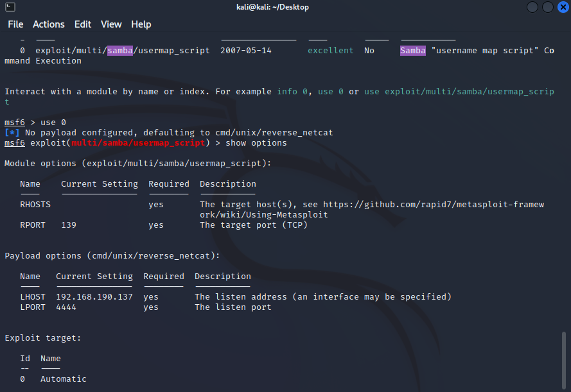Click the LHOST option name
This screenshot has height=392, width=571.
coord(33,297)
